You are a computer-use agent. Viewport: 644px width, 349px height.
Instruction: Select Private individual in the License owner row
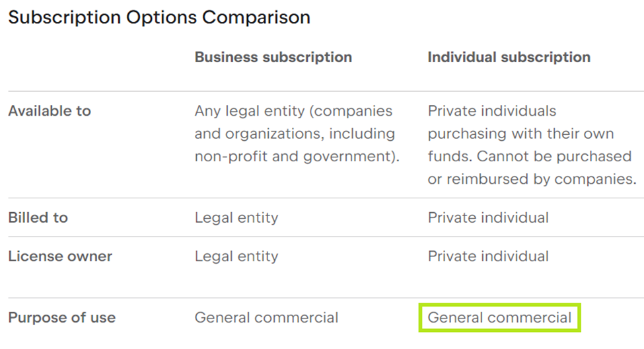tap(487, 256)
